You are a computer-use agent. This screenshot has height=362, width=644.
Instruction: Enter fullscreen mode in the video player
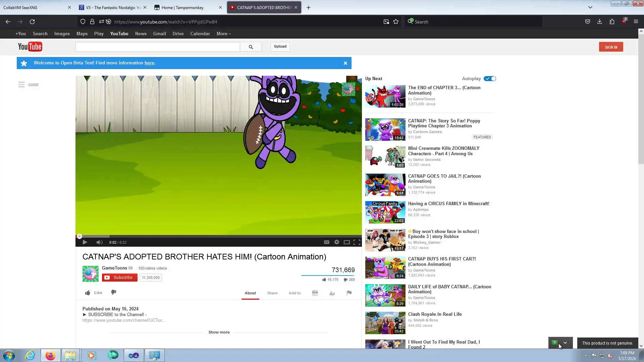coord(357,242)
